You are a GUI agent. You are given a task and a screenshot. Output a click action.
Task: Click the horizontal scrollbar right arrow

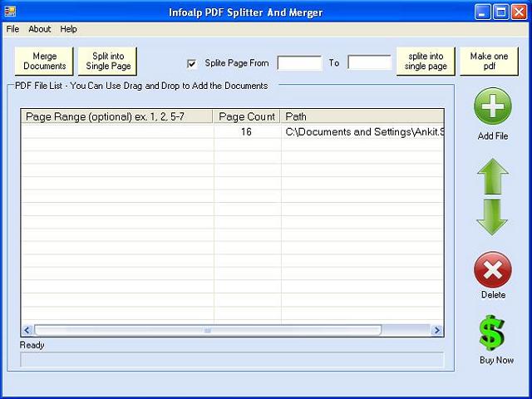(x=437, y=330)
